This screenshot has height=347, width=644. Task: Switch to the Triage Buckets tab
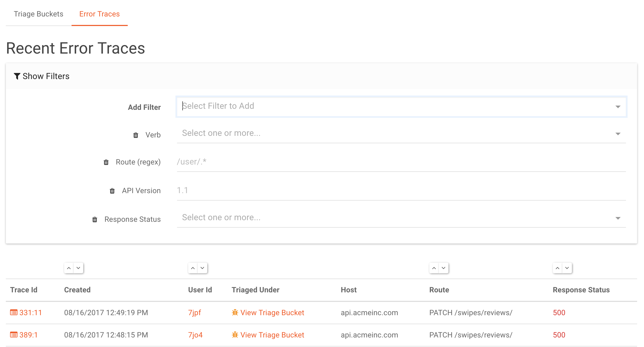[x=38, y=14]
